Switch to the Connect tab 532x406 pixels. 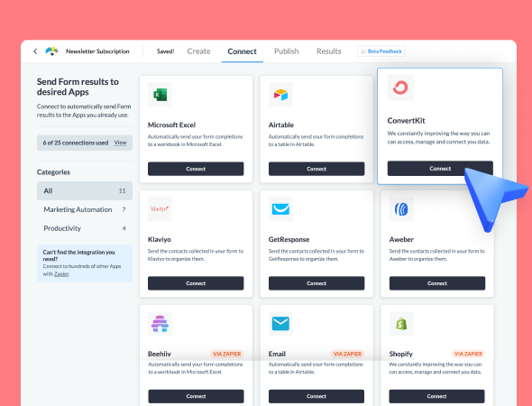(x=242, y=51)
